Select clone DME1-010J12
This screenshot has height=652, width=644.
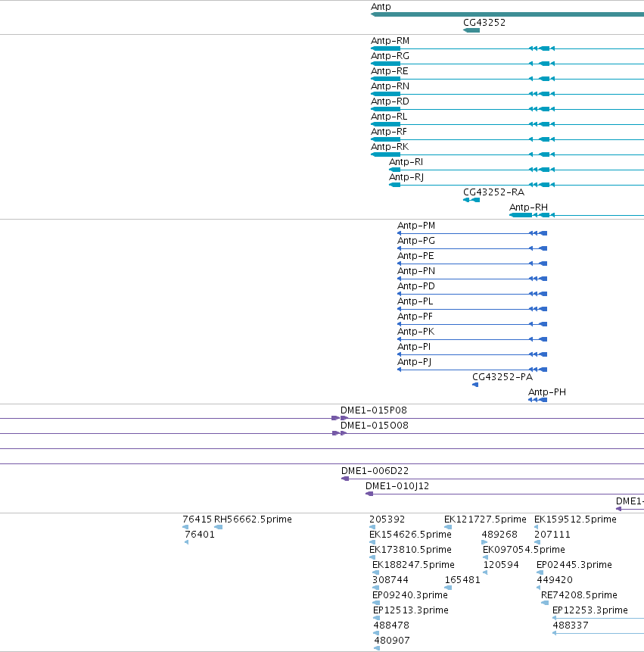[x=397, y=486]
